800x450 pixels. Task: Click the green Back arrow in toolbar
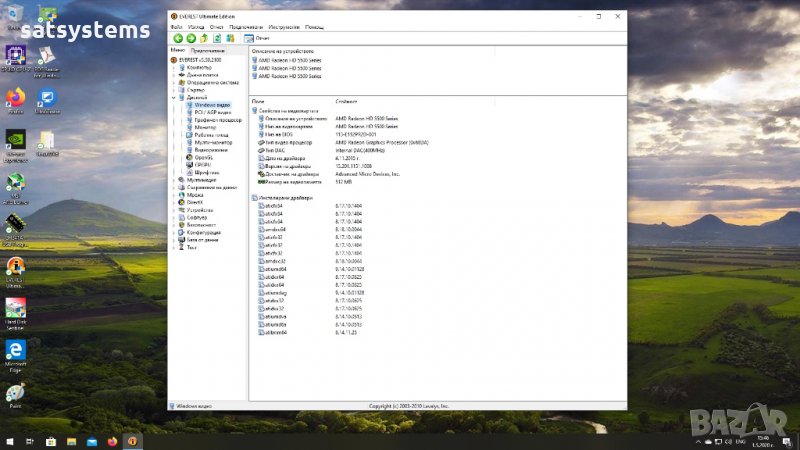pos(178,38)
